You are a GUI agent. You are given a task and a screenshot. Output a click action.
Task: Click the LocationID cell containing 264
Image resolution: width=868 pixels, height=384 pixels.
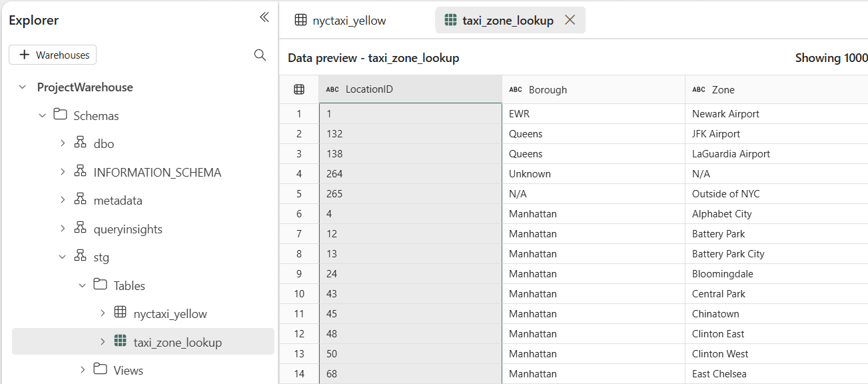410,174
